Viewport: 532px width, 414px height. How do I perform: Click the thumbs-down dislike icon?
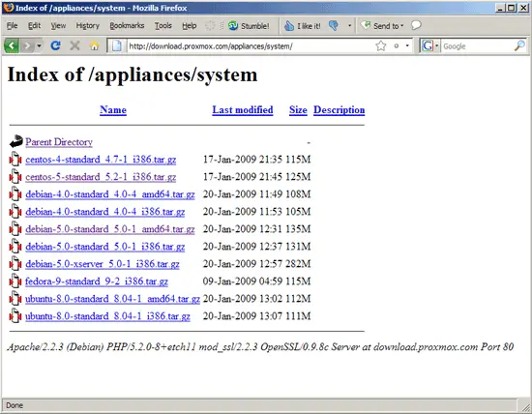[x=334, y=25]
